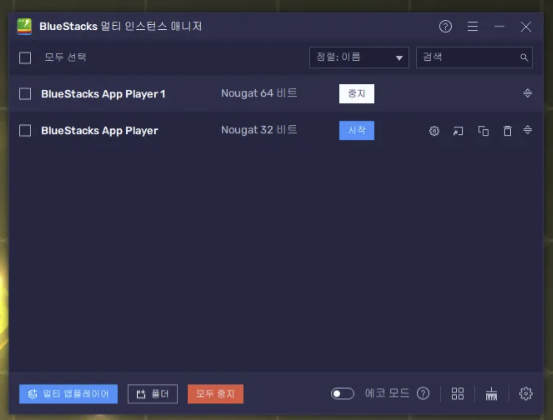Click the 폴더 folder button
This screenshot has height=420, width=553.
153,394
